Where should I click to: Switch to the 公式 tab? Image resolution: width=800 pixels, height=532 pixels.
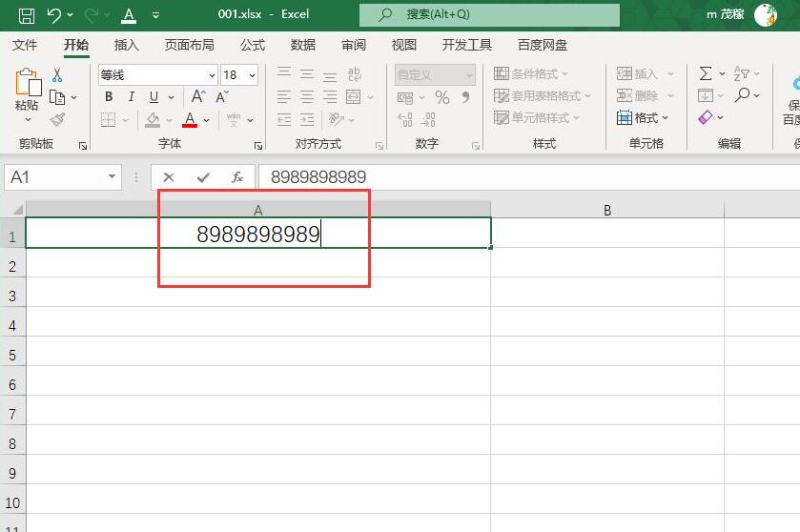(x=253, y=45)
